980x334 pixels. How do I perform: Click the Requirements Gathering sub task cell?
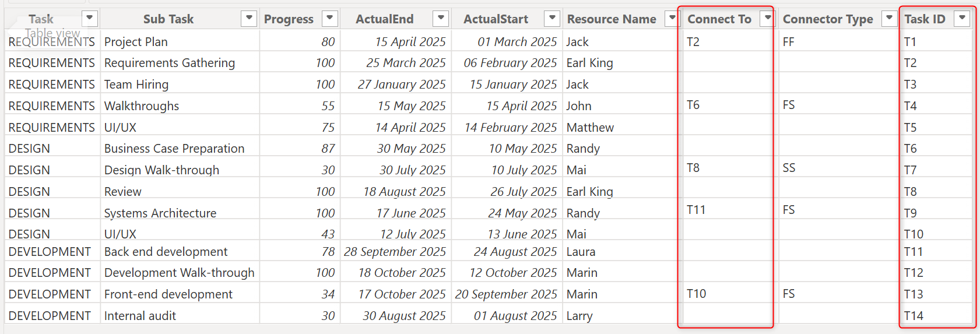pyautogui.click(x=170, y=63)
